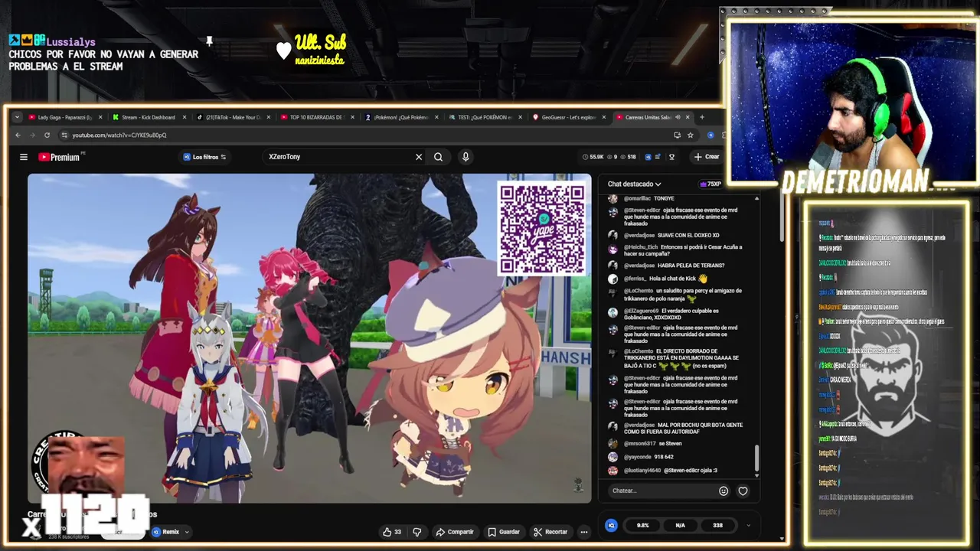The height and width of the screenshot is (551, 980).
Task: Go to YouTube Premium home logo
Action: [60, 157]
